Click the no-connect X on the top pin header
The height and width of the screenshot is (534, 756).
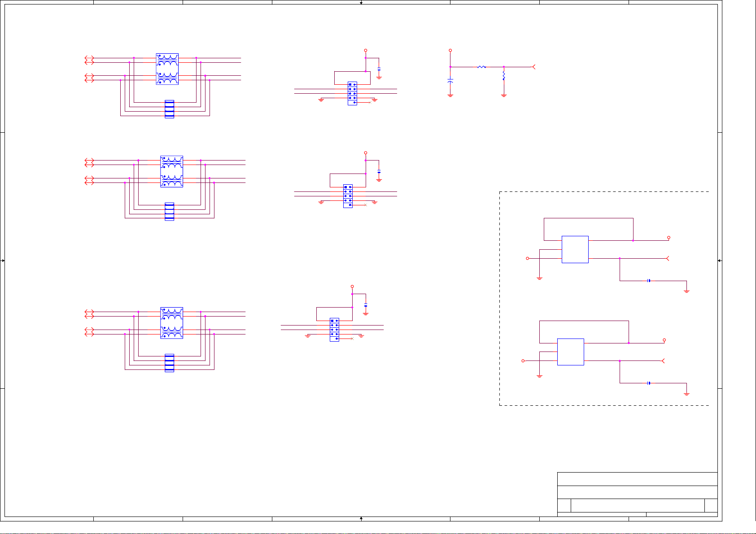(370, 103)
